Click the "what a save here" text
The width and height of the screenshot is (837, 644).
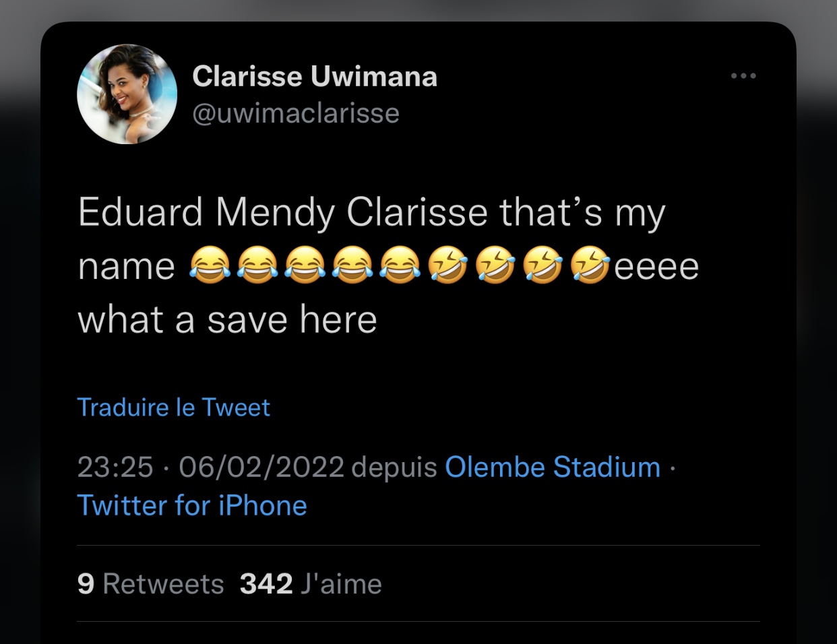point(227,319)
